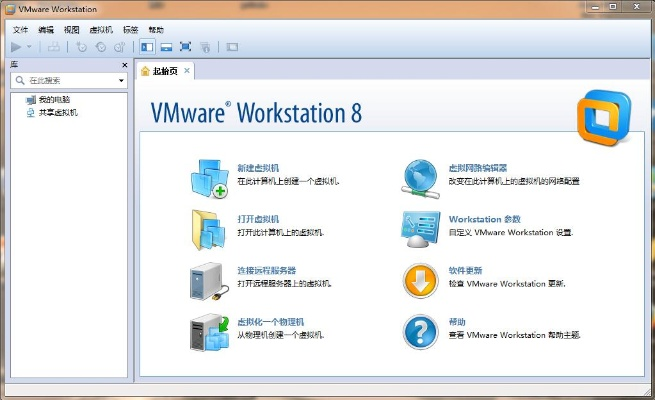Open the 标签 menu
This screenshot has height=400, width=655.
130,30
